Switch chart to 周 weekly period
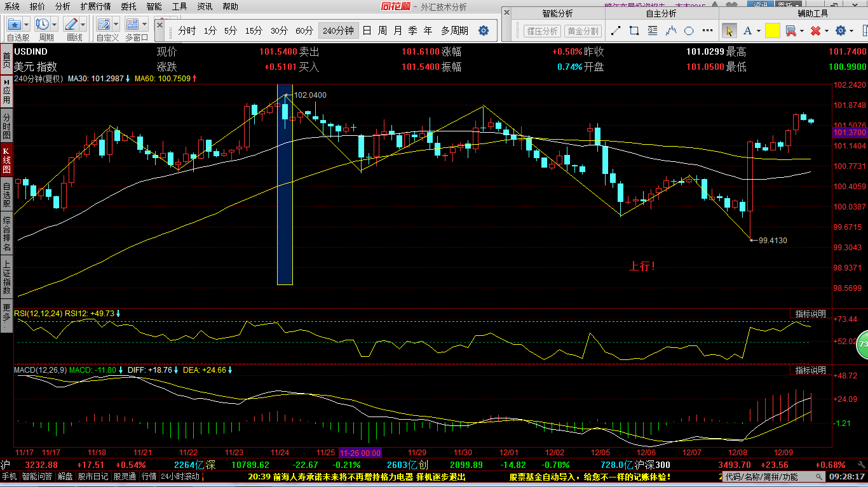 tap(382, 30)
